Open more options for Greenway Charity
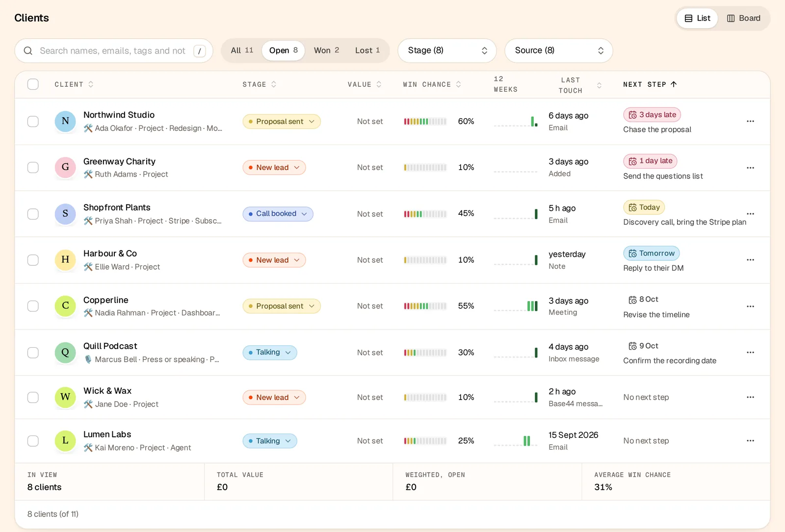Image resolution: width=785 pixels, height=532 pixels. pos(750,168)
